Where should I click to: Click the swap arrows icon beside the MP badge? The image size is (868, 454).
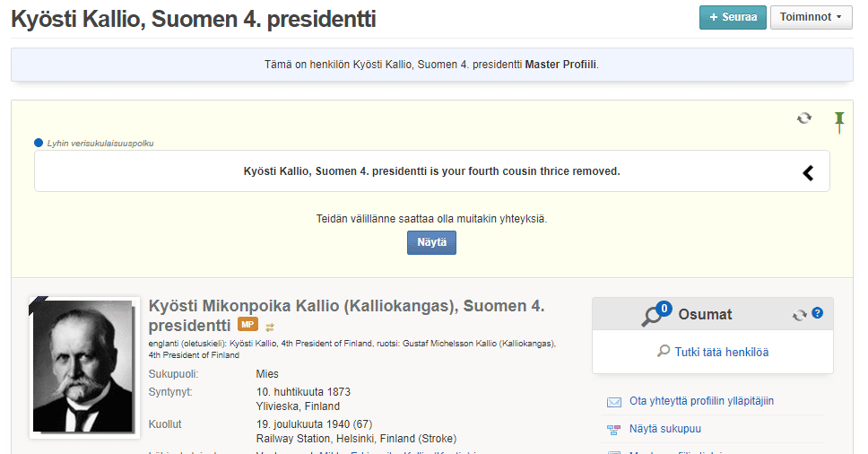(270, 327)
